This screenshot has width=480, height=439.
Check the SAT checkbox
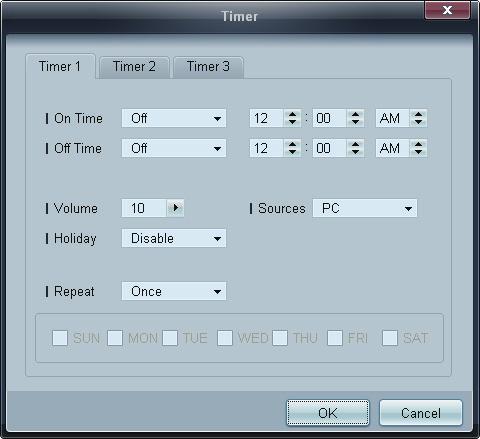point(390,338)
